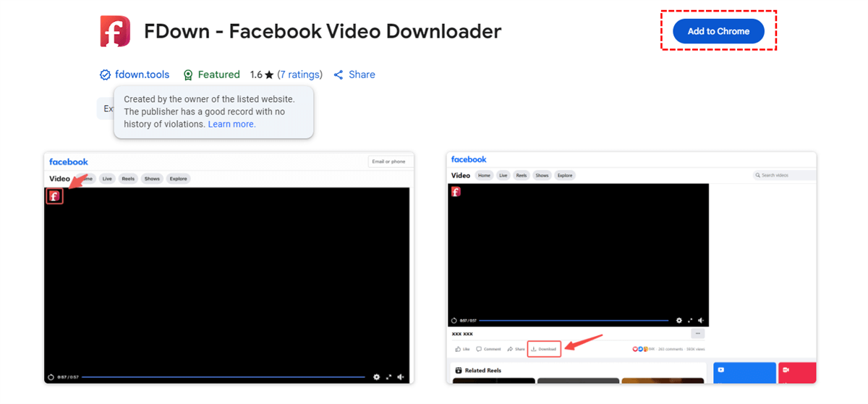The height and width of the screenshot is (404, 868).
Task: Click the reaction emoji icons beside 84K
Action: (639, 349)
